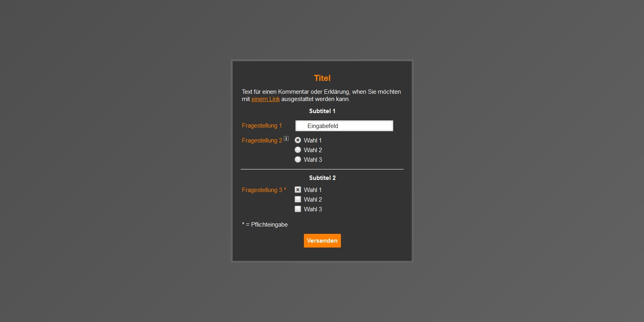Click the Subtitel 2 heading
Screen dimensions: 644x322
pyautogui.click(x=322, y=178)
